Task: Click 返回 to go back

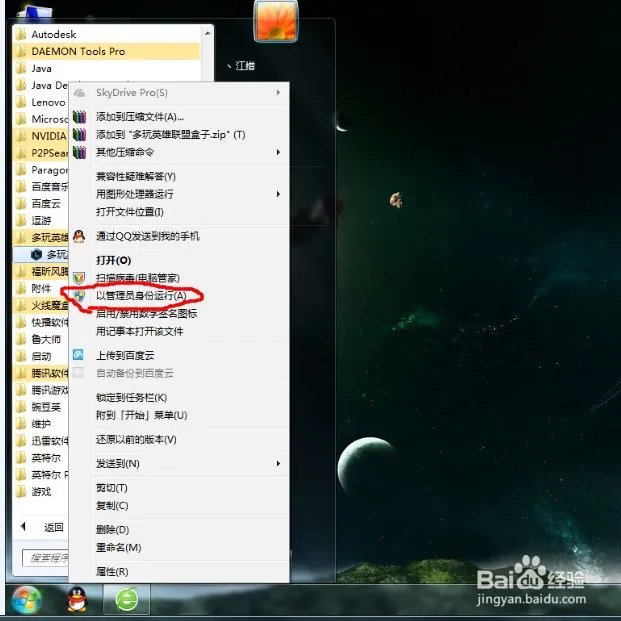Action: click(53, 527)
